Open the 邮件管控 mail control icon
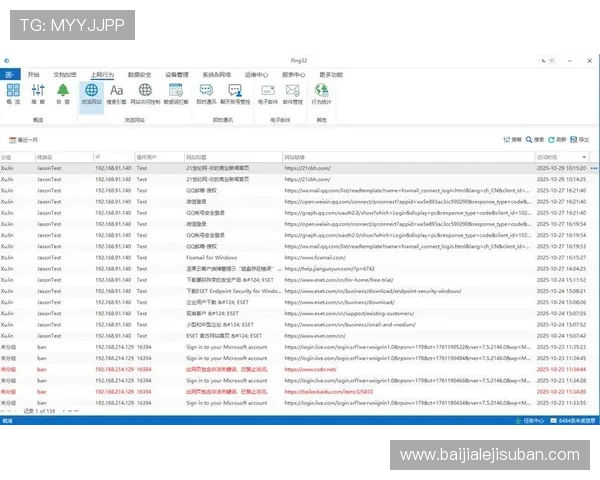Viewport: 600px width, 480px height. click(293, 94)
